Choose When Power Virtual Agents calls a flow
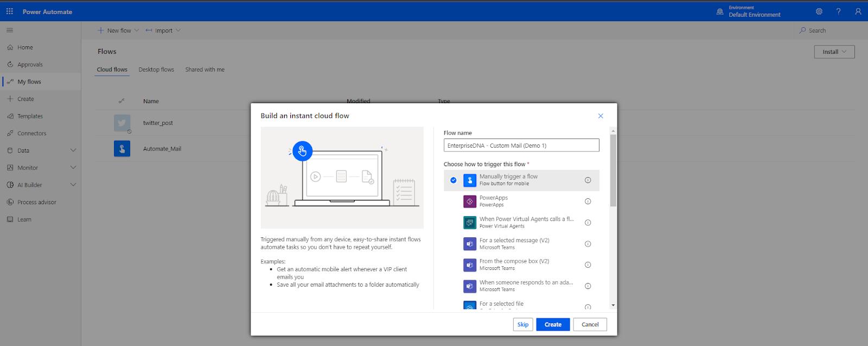 tap(521, 222)
